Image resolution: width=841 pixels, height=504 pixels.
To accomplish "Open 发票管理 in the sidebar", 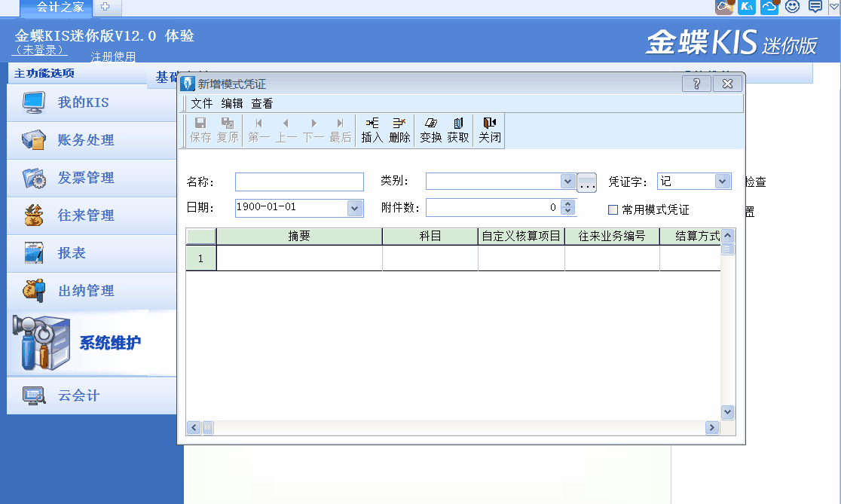I will 86,178.
